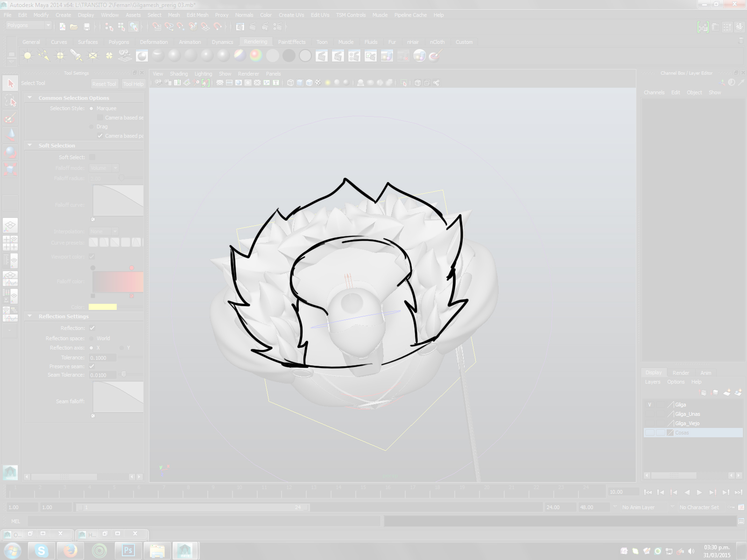Open the Edit Mesh menu
Image resolution: width=747 pixels, height=560 pixels.
tap(197, 15)
